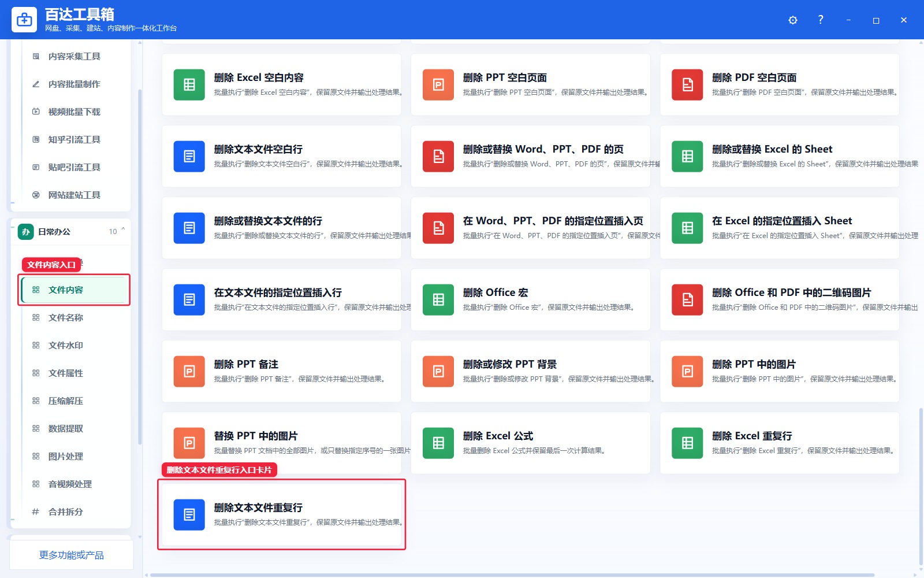
Task: Open the 删除 PPT 空白页面 card title
Action: [x=505, y=77]
